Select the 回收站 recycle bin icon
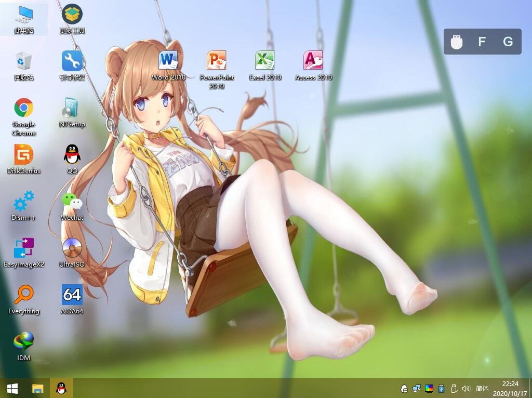The width and height of the screenshot is (532, 398). click(24, 66)
